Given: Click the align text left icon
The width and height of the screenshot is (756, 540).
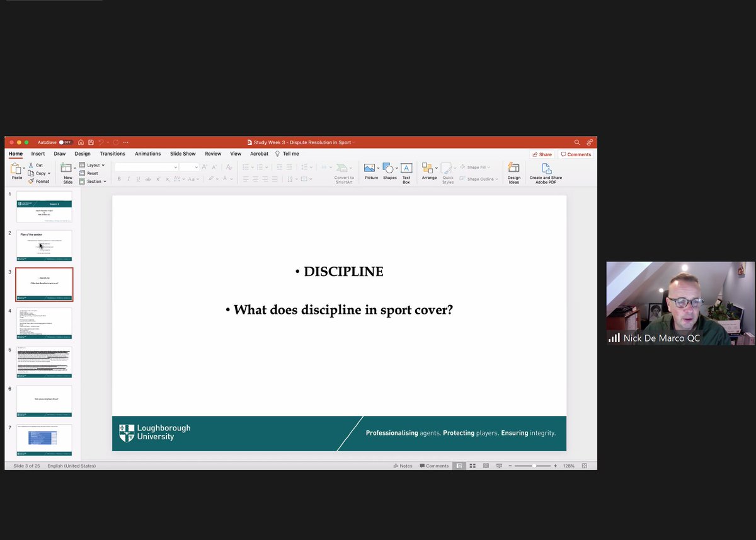Looking at the screenshot, I should tap(246, 179).
